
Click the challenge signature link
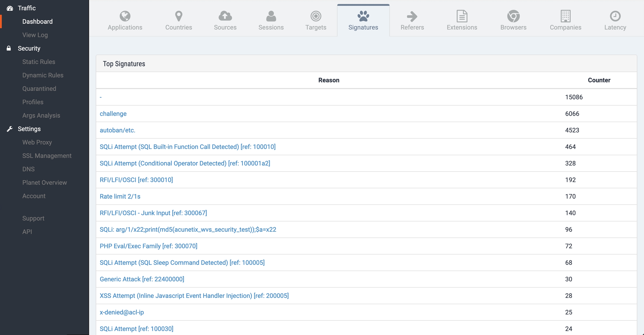click(113, 114)
